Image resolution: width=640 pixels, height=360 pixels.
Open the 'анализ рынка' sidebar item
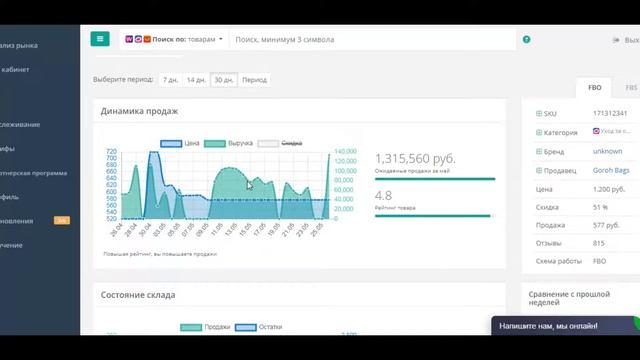pos(19,45)
